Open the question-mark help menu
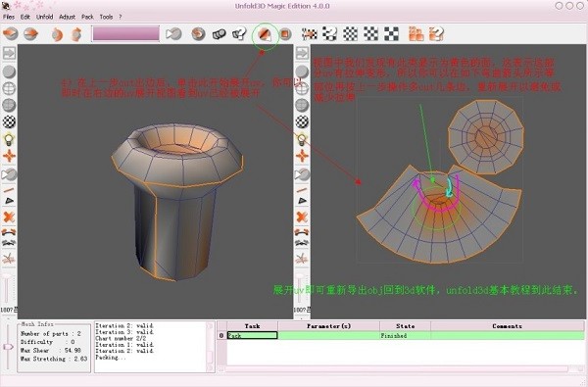 [x=121, y=17]
